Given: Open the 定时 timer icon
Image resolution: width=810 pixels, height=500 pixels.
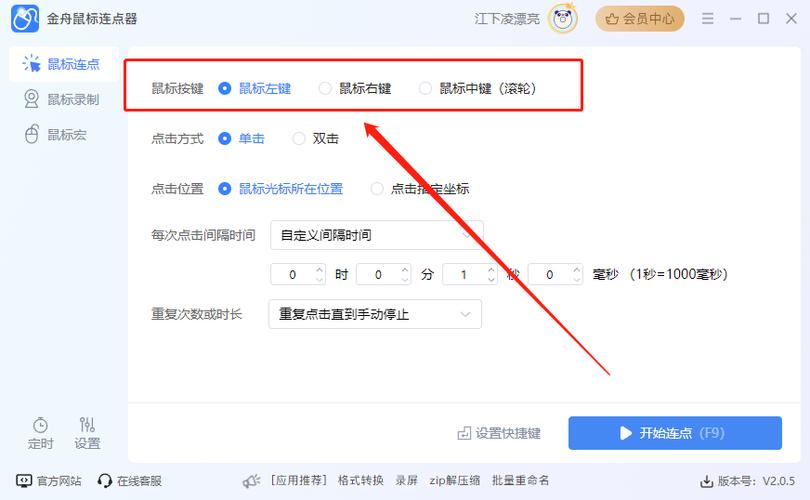Looking at the screenshot, I should coord(41,425).
